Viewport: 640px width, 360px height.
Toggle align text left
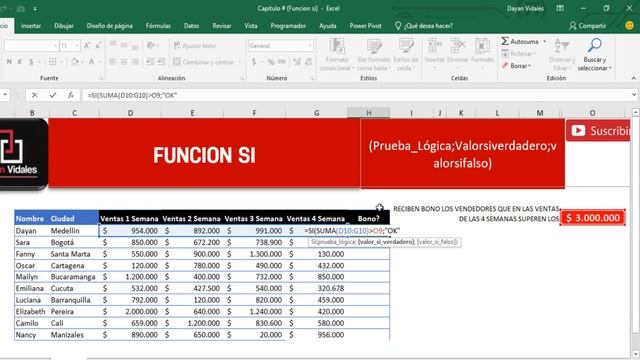113,62
